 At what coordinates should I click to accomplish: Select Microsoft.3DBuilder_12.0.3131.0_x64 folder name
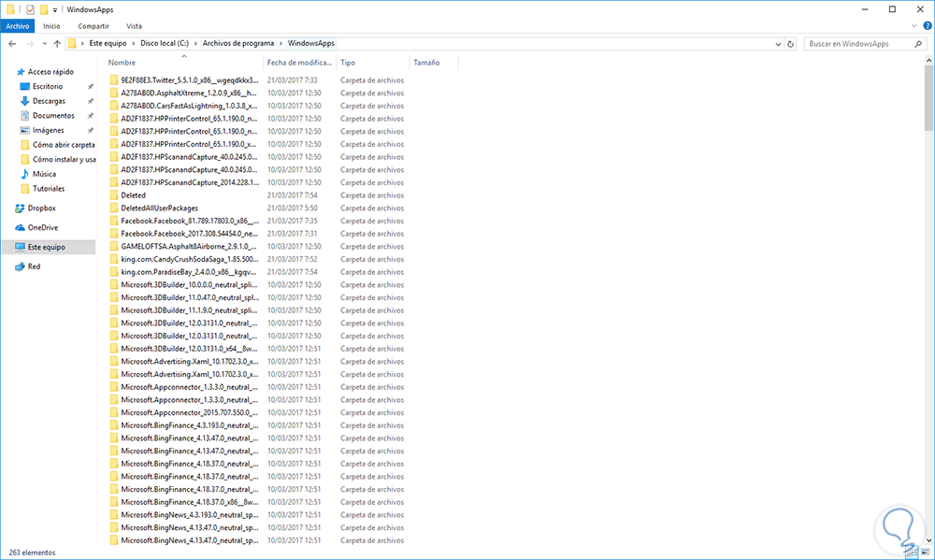(190, 349)
